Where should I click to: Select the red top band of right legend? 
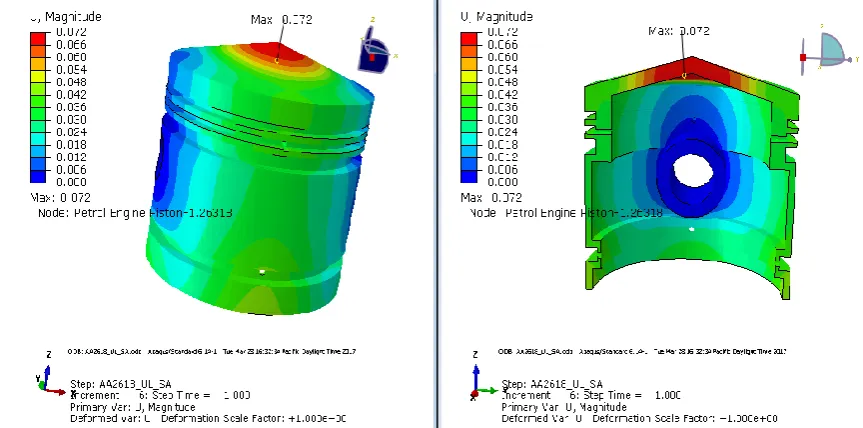(x=469, y=39)
